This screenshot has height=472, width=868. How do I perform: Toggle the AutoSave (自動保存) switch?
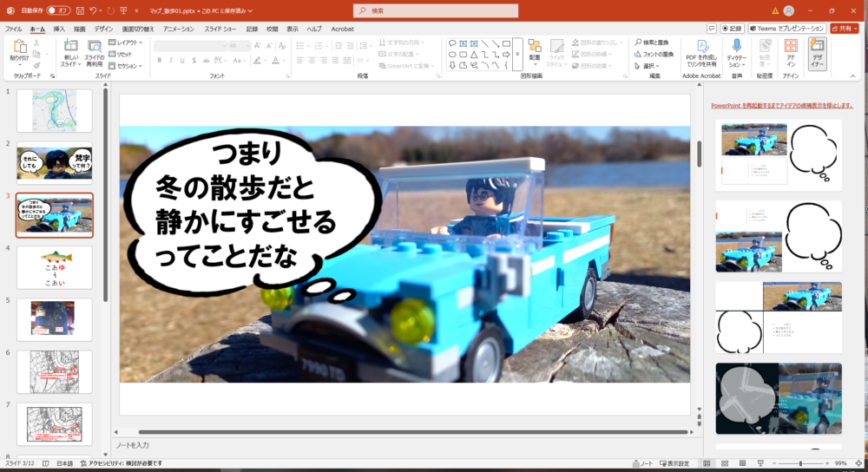58,10
